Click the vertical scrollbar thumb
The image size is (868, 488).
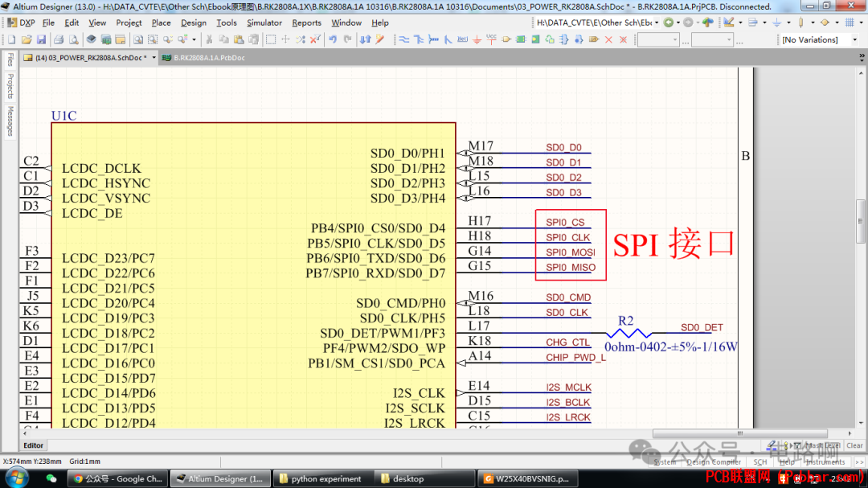[x=860, y=221]
